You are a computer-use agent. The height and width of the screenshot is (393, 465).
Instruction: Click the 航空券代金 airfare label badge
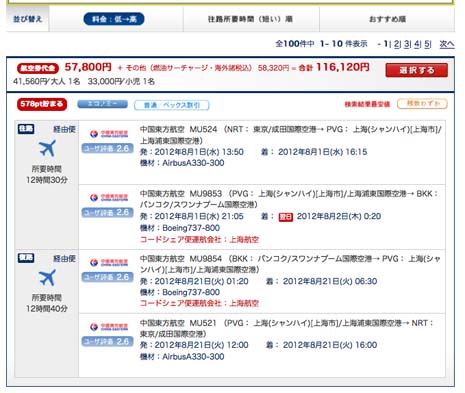click(x=38, y=68)
